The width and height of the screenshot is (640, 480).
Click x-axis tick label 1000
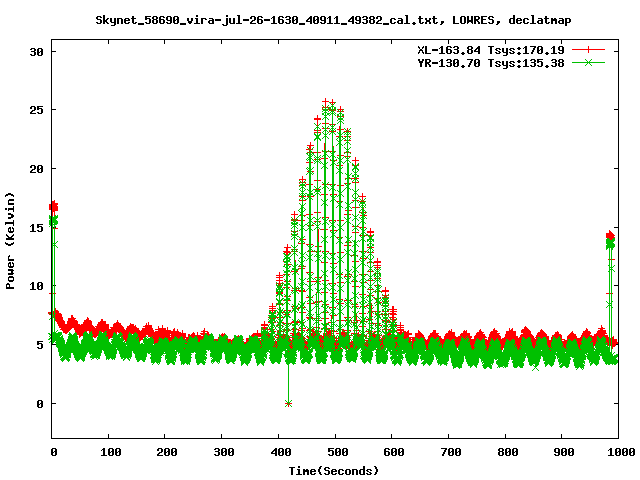point(621,452)
